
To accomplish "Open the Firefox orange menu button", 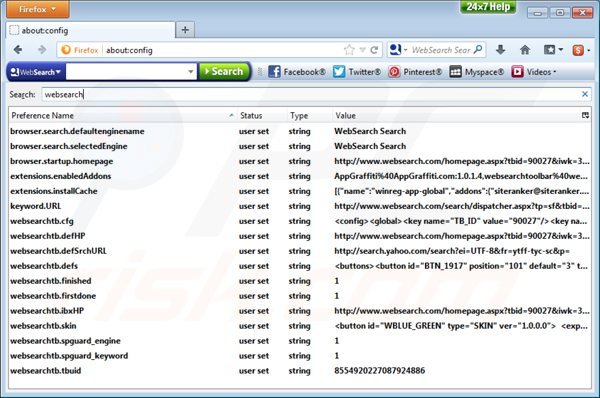I will pyautogui.click(x=38, y=9).
